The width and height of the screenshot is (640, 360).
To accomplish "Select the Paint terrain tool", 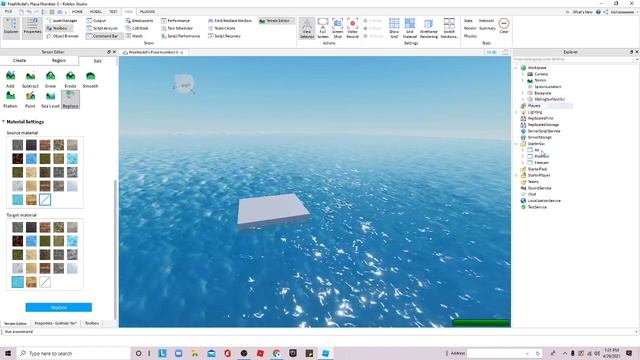I will tap(30, 99).
